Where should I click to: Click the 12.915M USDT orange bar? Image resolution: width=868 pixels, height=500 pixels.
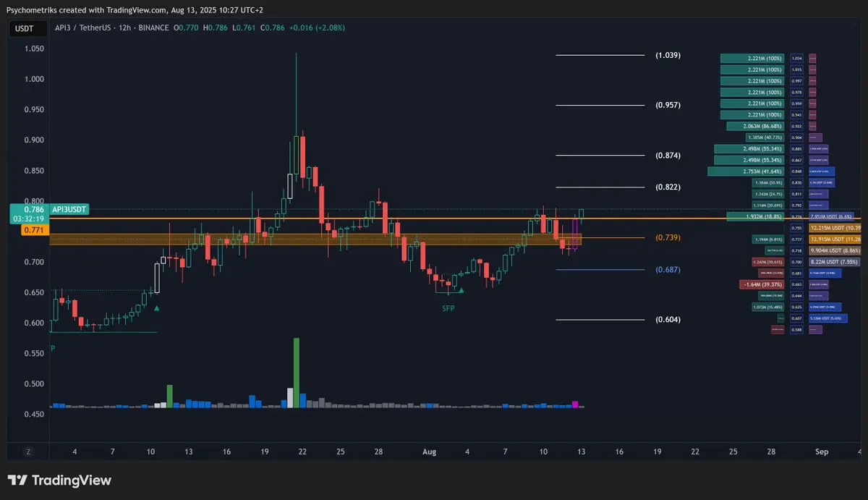pyautogui.click(x=835, y=239)
